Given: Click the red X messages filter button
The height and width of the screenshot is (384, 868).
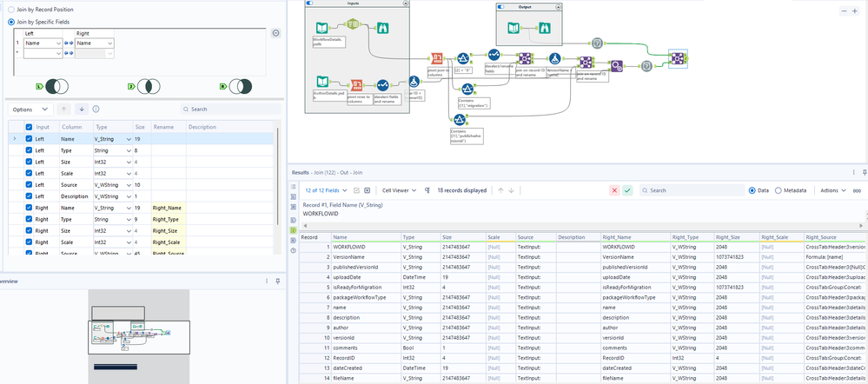Looking at the screenshot, I should click(x=615, y=189).
